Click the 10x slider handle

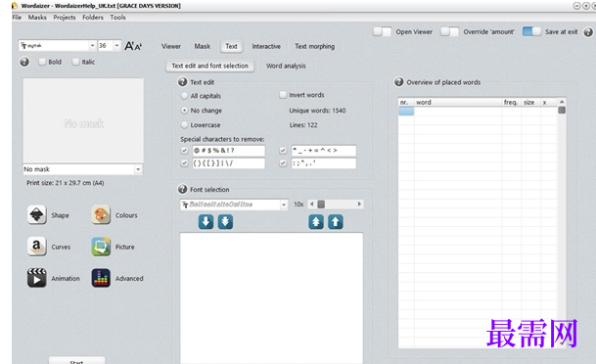(x=321, y=205)
